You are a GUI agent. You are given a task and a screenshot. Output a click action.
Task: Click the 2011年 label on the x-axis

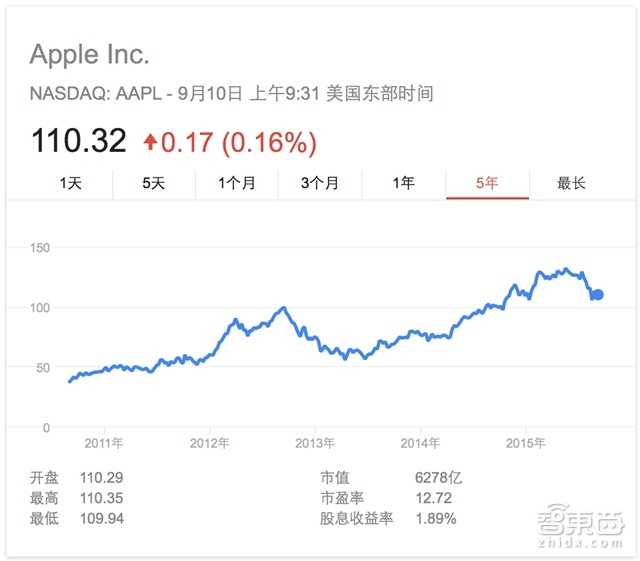tap(104, 442)
